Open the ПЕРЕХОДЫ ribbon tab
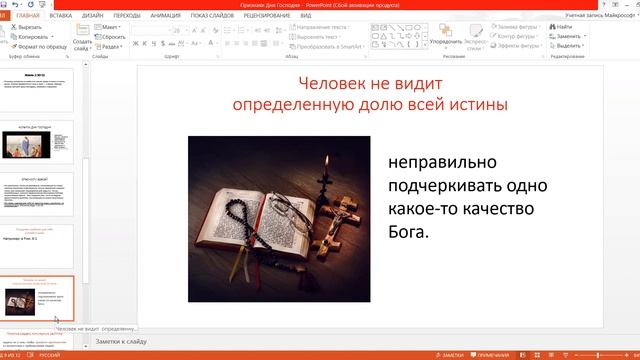 pyautogui.click(x=127, y=16)
